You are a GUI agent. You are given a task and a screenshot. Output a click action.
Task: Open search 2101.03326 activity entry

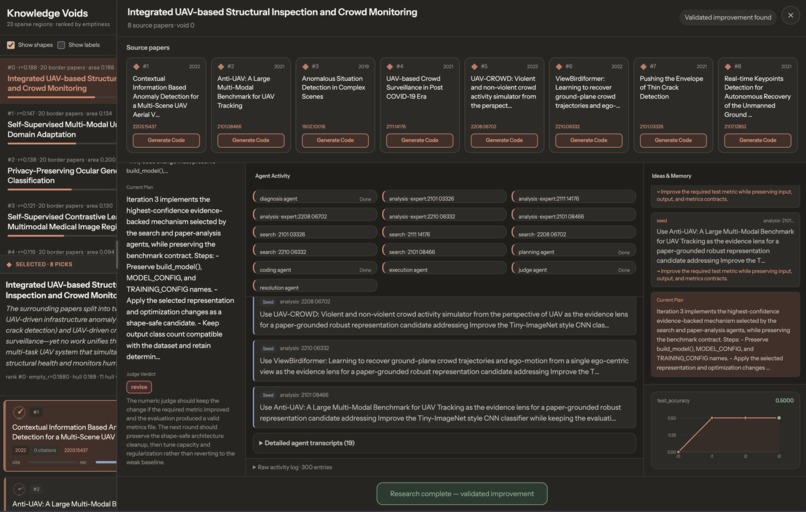point(315,234)
